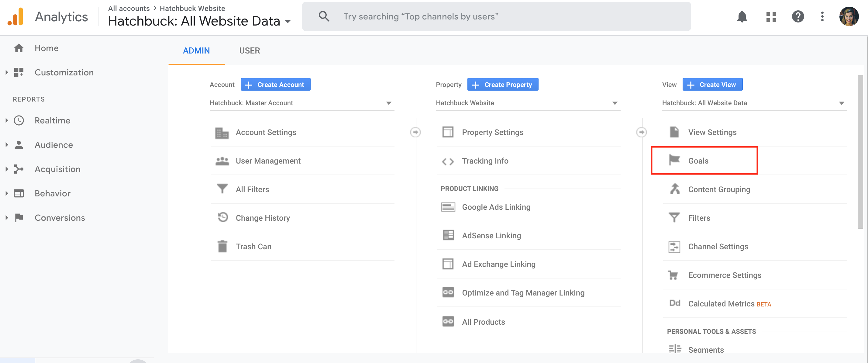Viewport: 868px width, 363px height.
Task: Click the Realtime clock icon
Action: coord(19,121)
